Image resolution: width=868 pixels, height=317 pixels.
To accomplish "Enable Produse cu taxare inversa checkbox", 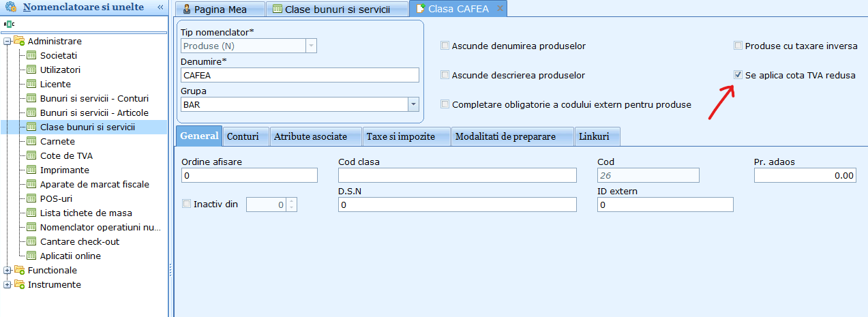I will coord(738,46).
